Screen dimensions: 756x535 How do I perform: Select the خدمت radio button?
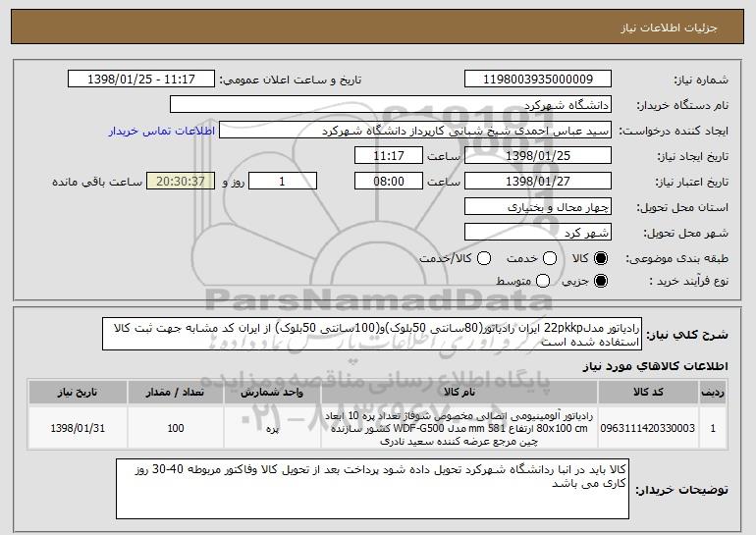550,258
